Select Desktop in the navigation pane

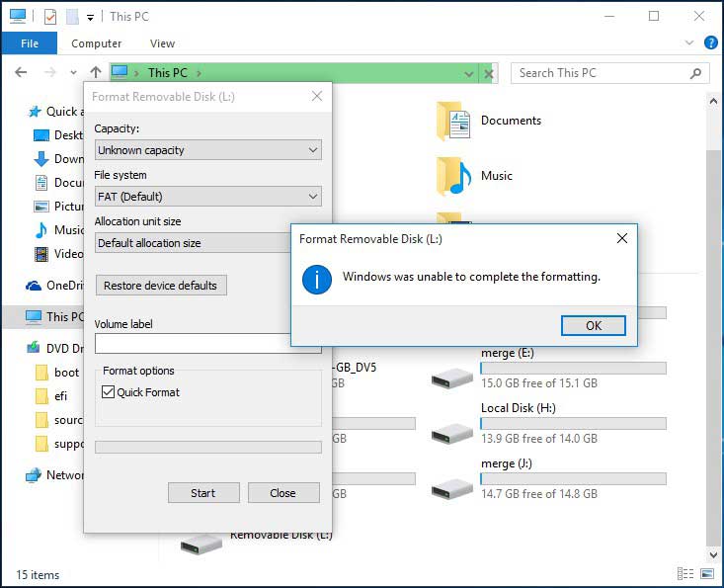(58, 135)
